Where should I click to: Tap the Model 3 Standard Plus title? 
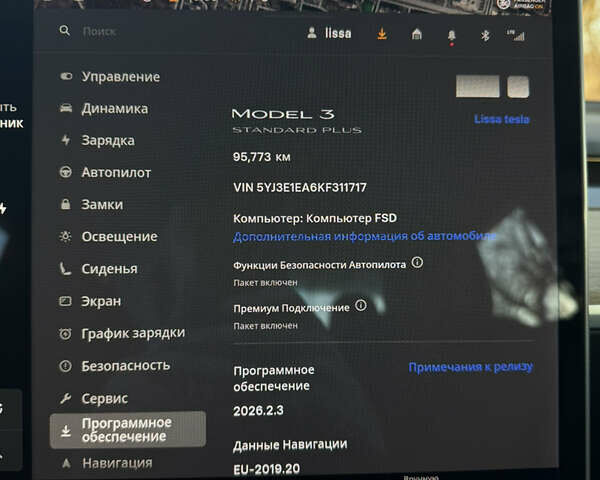297,121
